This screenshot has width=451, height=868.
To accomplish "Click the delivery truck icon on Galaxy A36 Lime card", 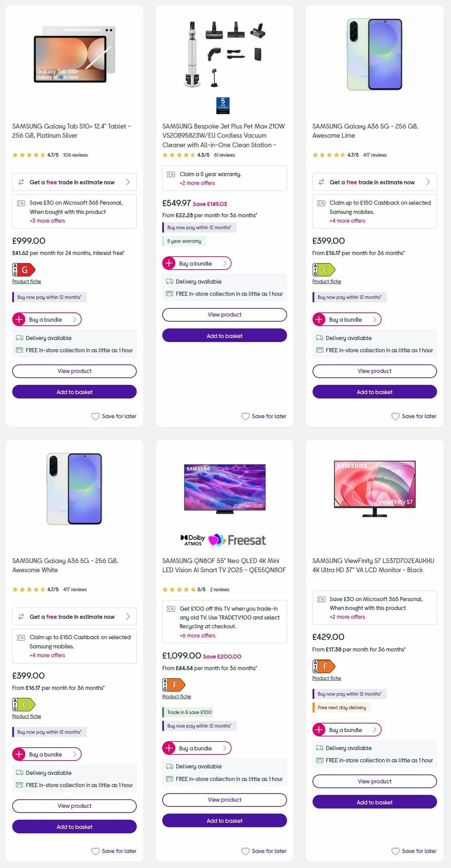I will [x=320, y=338].
